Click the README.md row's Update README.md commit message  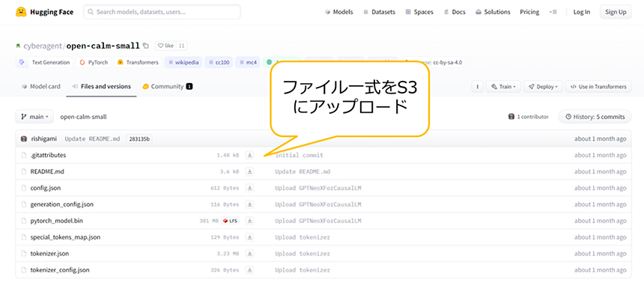click(303, 171)
